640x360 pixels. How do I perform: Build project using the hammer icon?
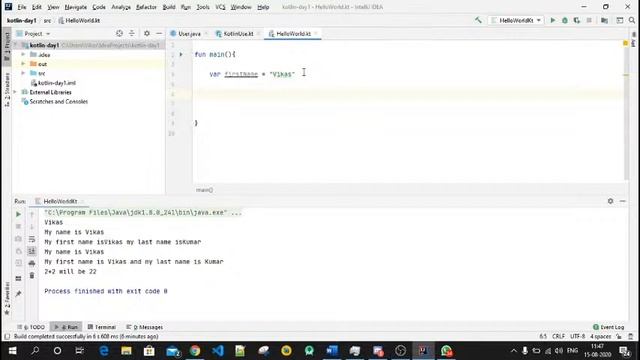tap(478, 20)
